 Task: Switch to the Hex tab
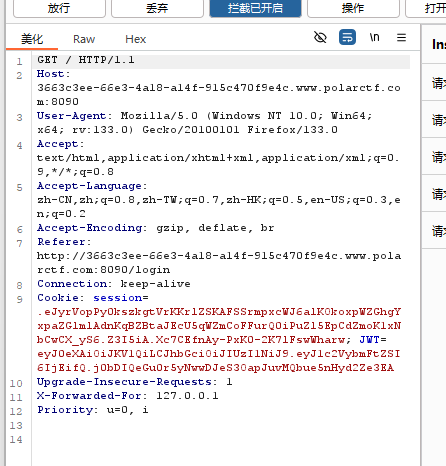click(x=136, y=39)
